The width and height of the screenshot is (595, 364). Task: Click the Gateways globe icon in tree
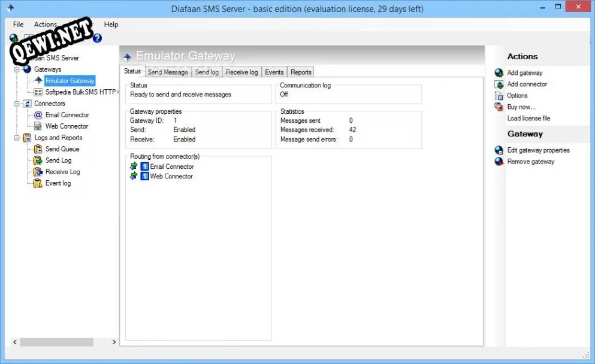coord(27,69)
